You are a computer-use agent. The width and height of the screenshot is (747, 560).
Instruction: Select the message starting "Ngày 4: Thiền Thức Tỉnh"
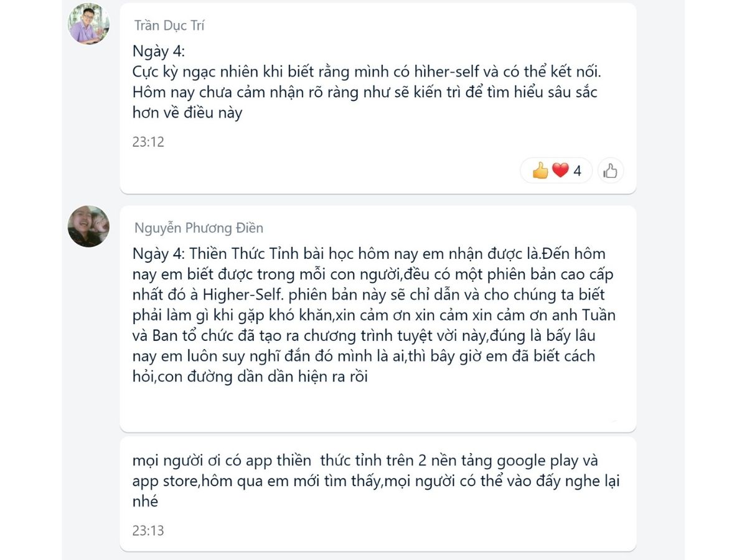coord(374,315)
